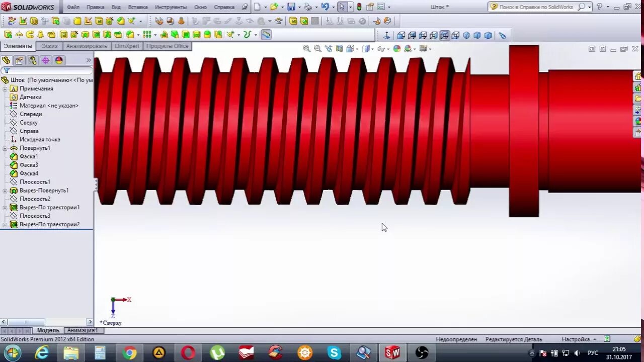The height and width of the screenshot is (362, 644).
Task: Open Google Chrome from the taskbar
Action: coord(129,353)
